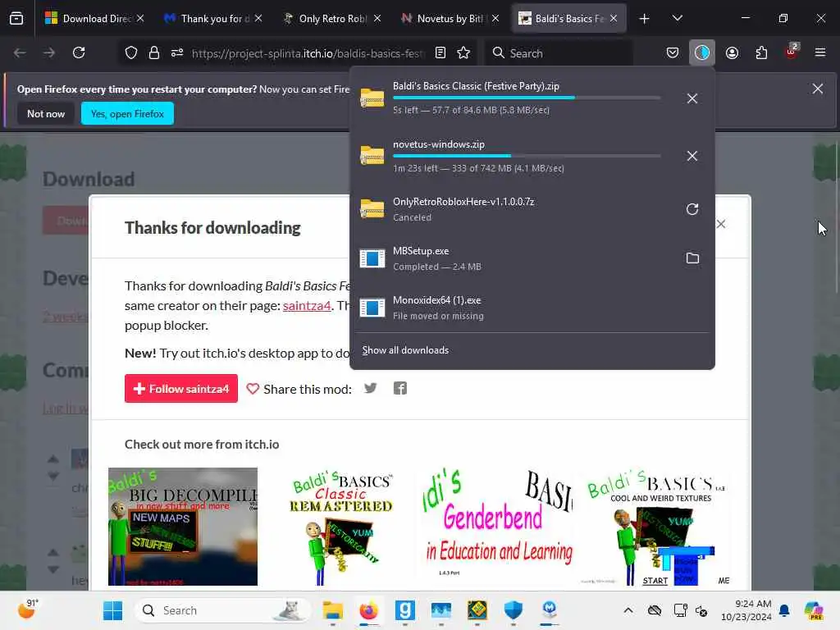This screenshot has width=840, height=630.
Task: Click the forward navigation arrow
Action: [49, 52]
